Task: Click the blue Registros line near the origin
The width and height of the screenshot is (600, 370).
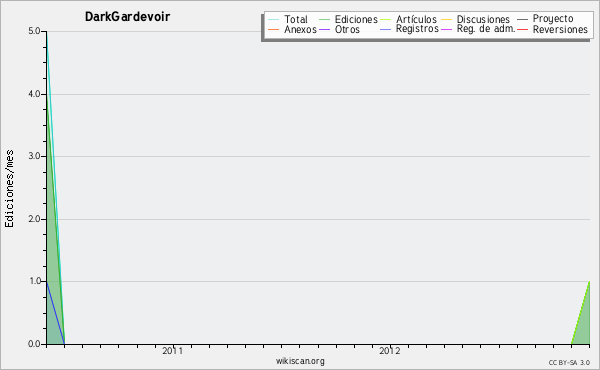Action: (x=55, y=313)
